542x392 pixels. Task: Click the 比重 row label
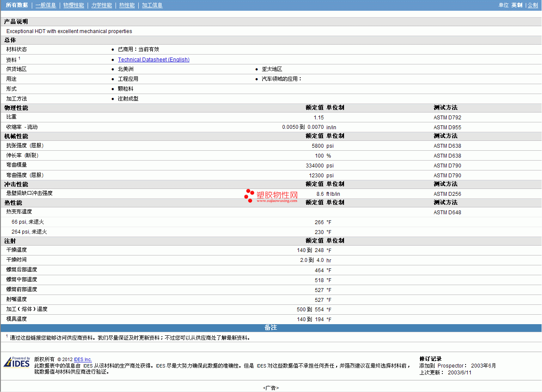coord(11,117)
